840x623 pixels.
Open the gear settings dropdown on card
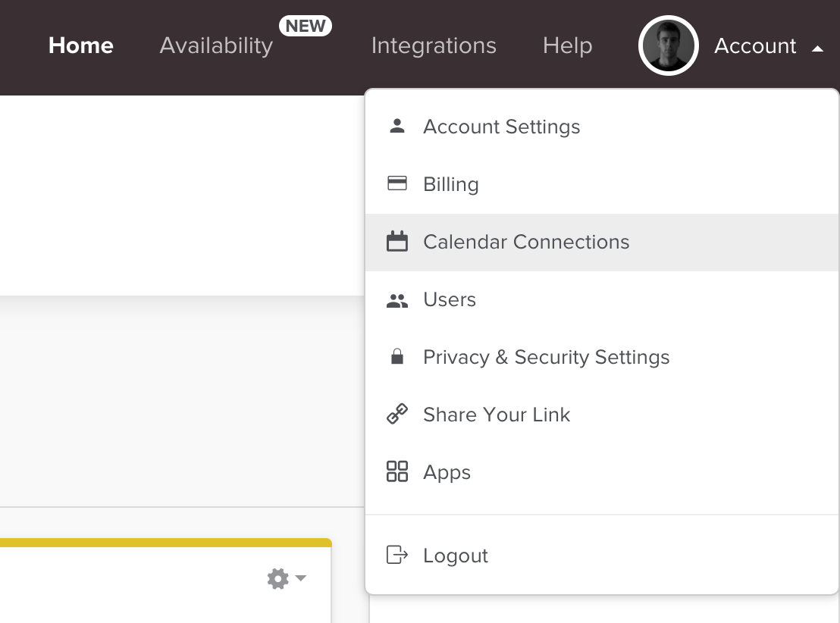(287, 579)
